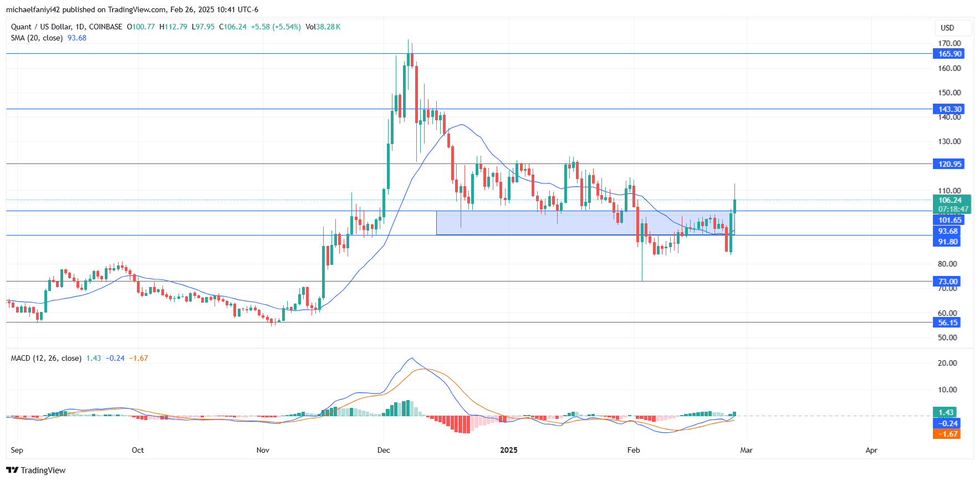Click the 07:18:47 countdown timer label
Image resolution: width=980 pixels, height=481 pixels.
tap(952, 209)
